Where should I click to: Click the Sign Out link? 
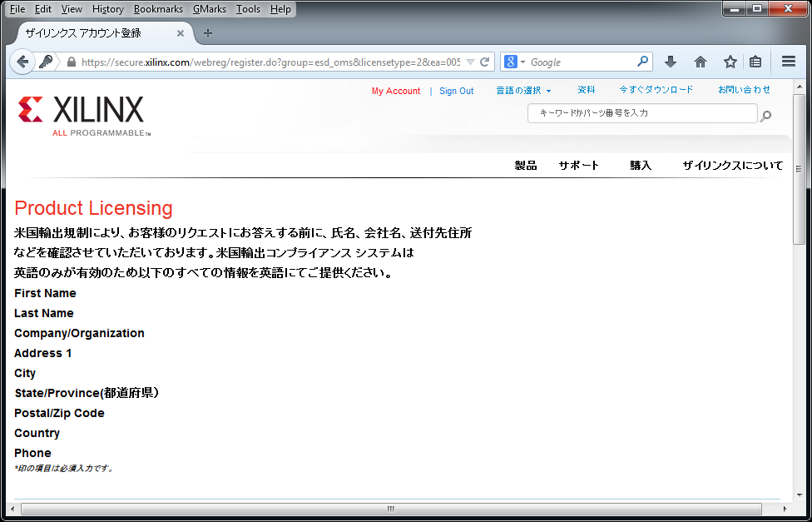point(456,92)
